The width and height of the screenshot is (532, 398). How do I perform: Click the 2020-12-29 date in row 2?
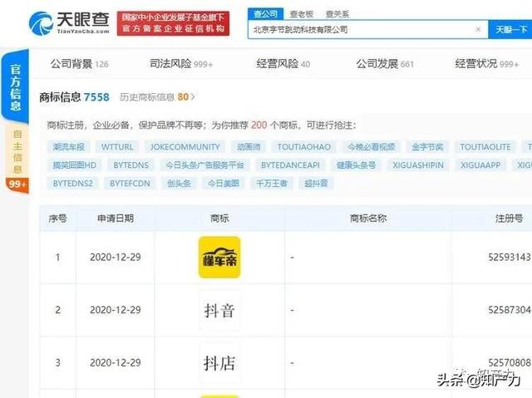(x=116, y=310)
